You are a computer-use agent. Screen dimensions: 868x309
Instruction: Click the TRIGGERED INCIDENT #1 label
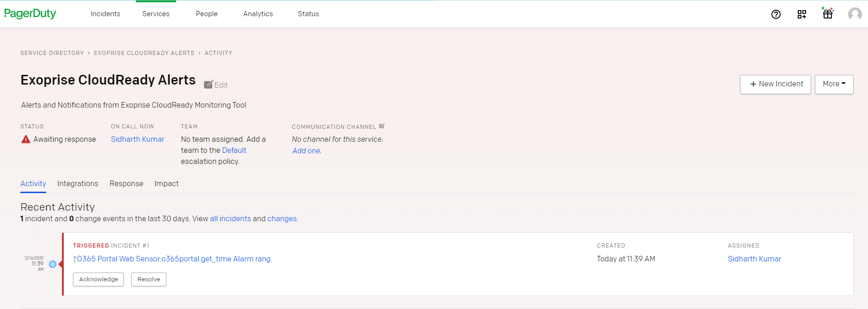click(x=111, y=246)
